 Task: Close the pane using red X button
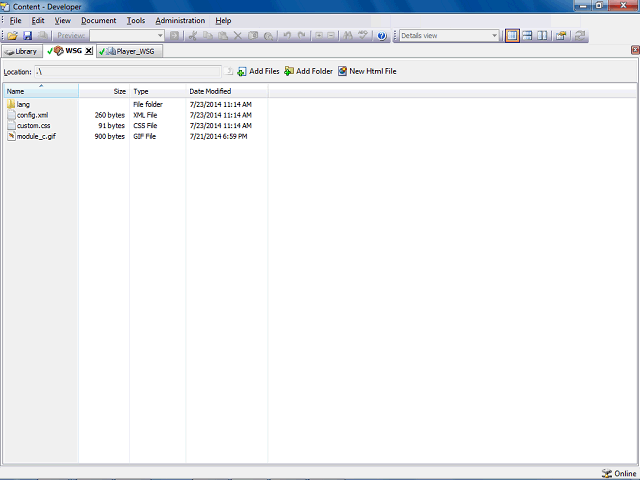tap(635, 50)
